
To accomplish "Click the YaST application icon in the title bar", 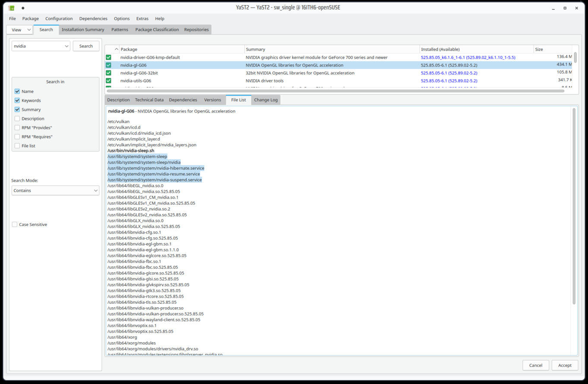I will 12,8.
